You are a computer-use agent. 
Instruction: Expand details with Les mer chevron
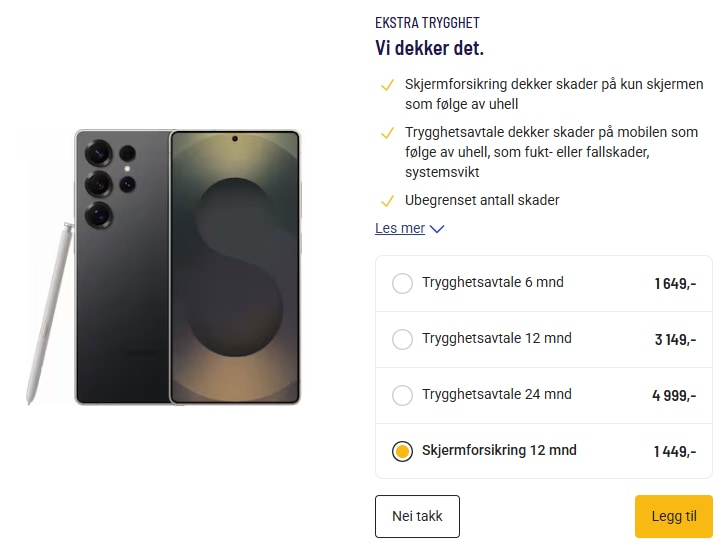436,229
